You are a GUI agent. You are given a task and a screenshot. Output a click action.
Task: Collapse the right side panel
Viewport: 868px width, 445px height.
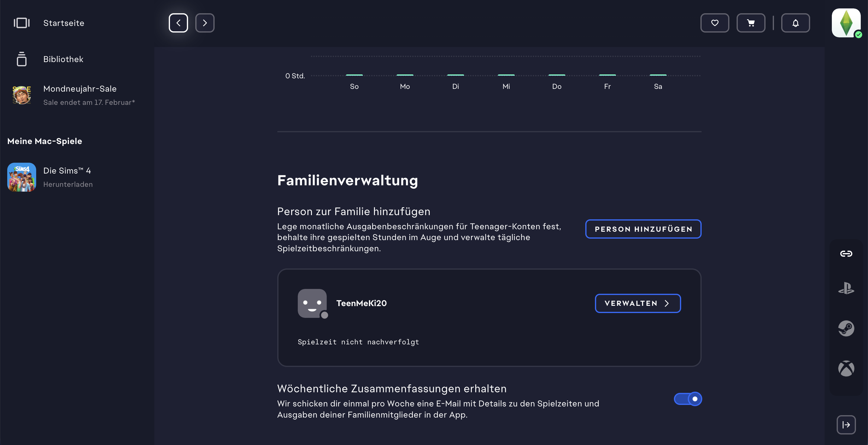pos(846,425)
